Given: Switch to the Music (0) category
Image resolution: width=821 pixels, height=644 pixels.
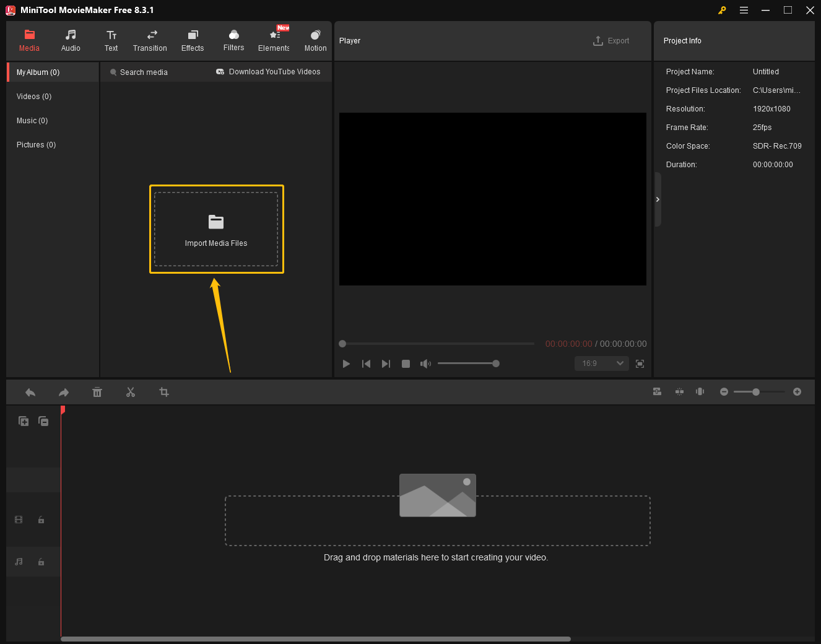Looking at the screenshot, I should 32,120.
